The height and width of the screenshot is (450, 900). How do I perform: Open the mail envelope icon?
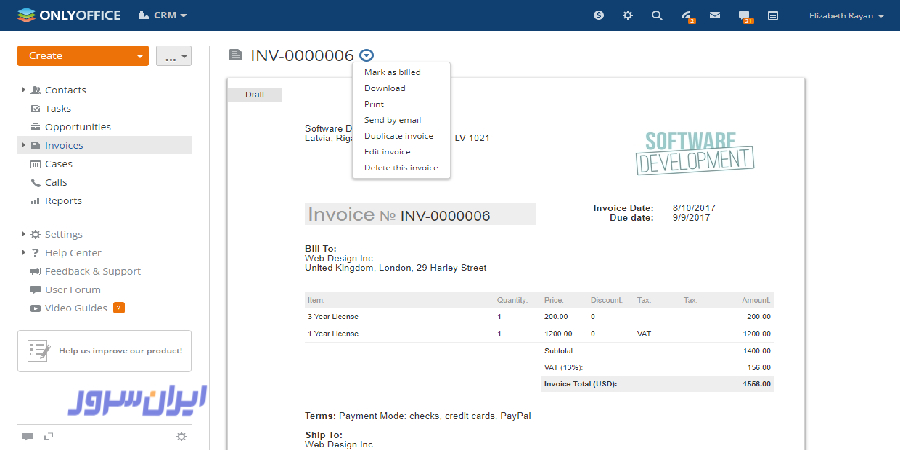click(715, 15)
